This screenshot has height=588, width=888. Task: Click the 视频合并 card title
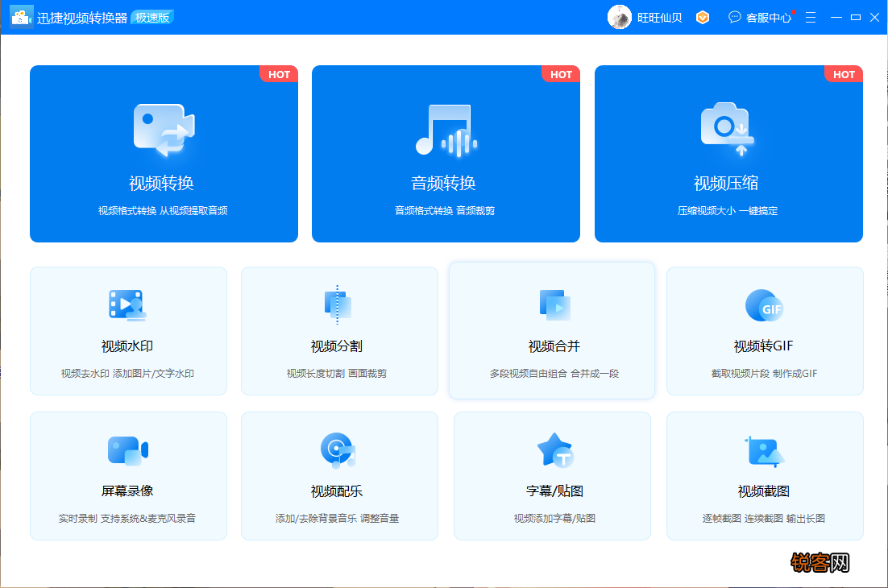[x=554, y=346]
